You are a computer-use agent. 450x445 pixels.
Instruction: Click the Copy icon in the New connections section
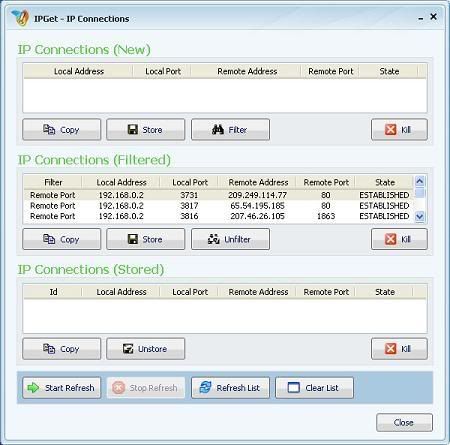(49, 129)
